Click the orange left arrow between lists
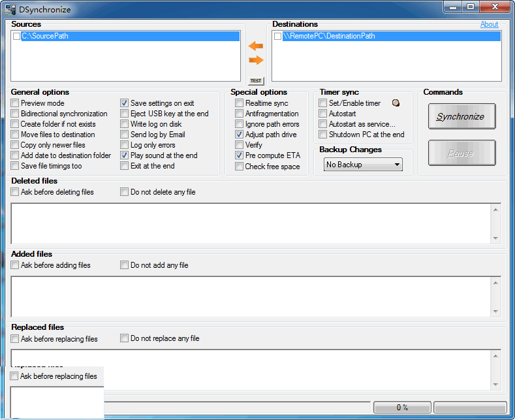Viewport: 515px width, 420px height. 256,46
